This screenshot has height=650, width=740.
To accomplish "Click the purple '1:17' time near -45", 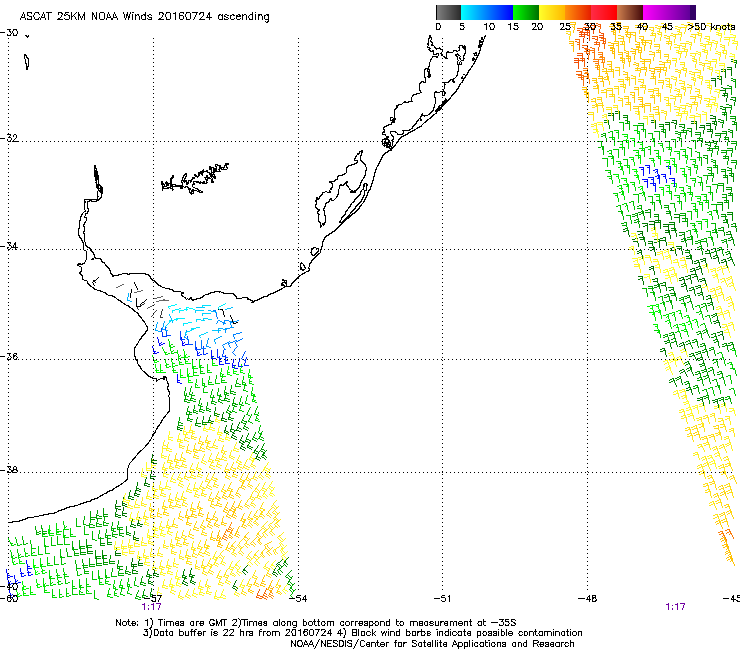I will tap(675, 607).
